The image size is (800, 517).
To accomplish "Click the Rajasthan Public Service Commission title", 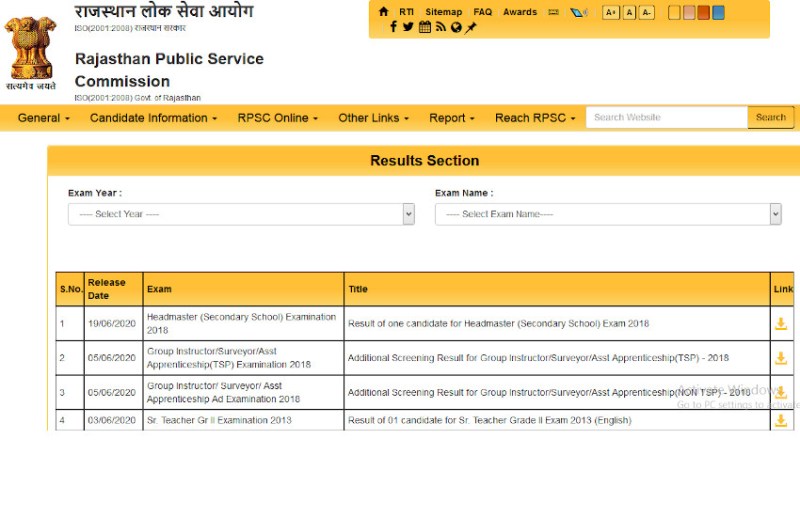I will [x=169, y=70].
